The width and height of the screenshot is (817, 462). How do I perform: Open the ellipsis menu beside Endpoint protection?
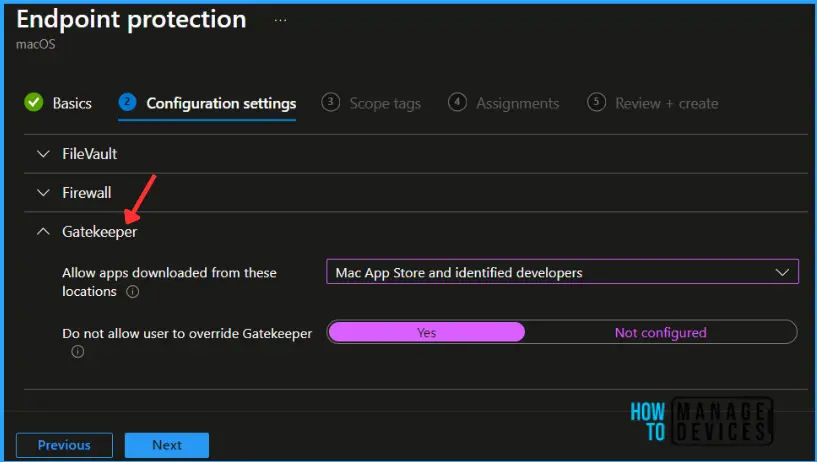coord(280,20)
